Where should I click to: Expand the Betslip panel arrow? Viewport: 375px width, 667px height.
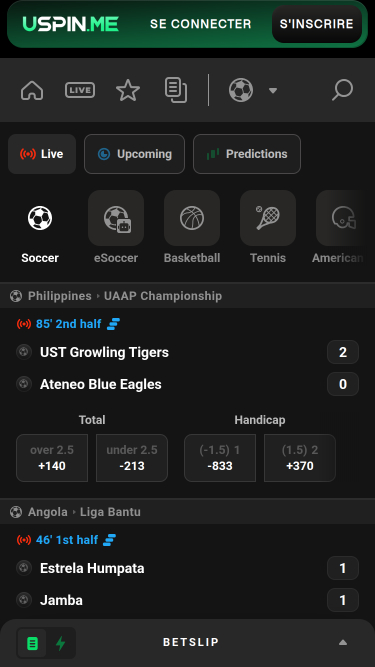click(x=343, y=643)
